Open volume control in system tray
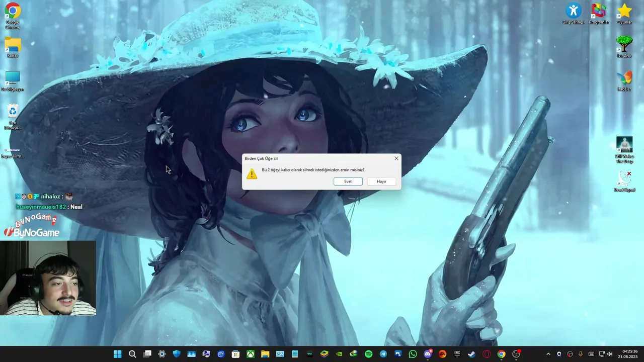 610,354
